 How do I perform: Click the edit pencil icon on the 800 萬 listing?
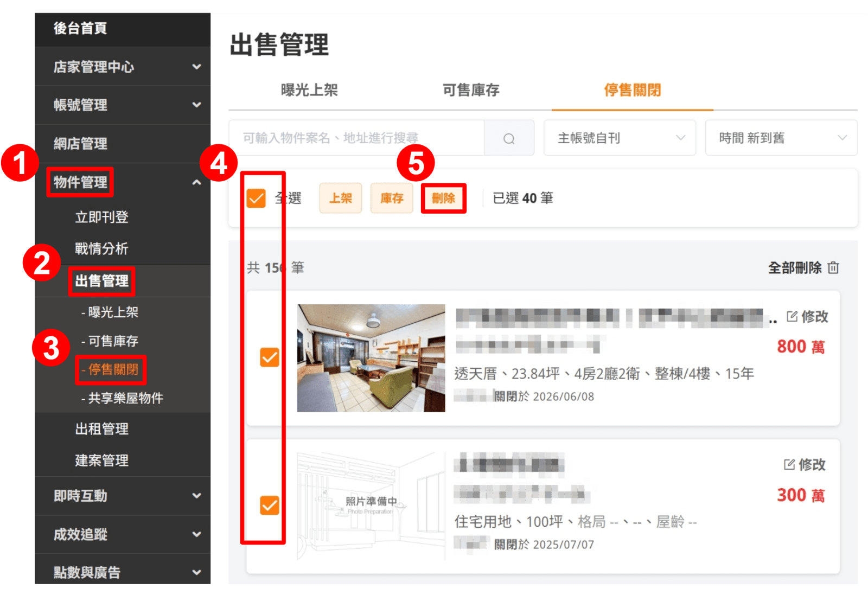tap(792, 316)
